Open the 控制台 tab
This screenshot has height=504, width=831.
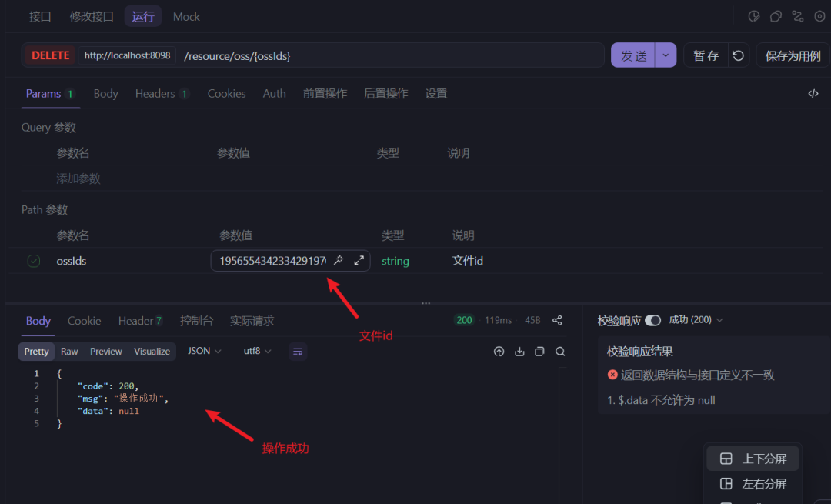tap(196, 321)
